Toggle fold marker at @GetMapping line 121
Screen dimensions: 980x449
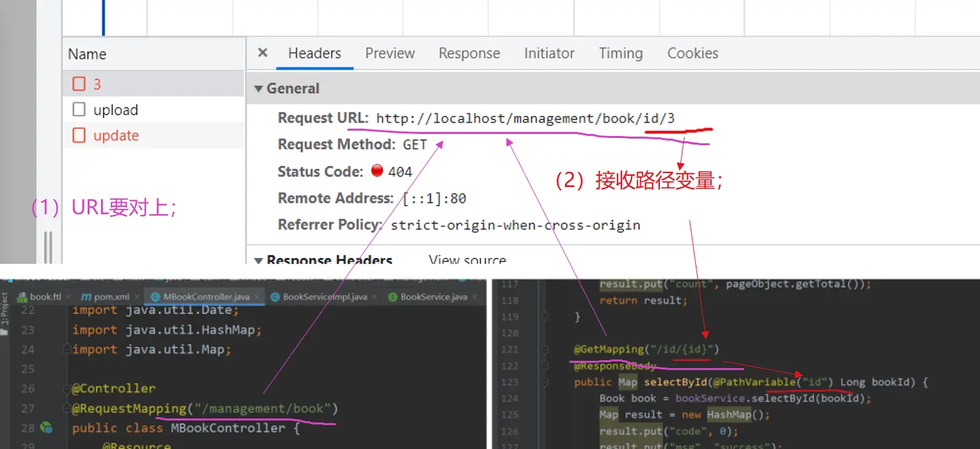click(x=545, y=349)
